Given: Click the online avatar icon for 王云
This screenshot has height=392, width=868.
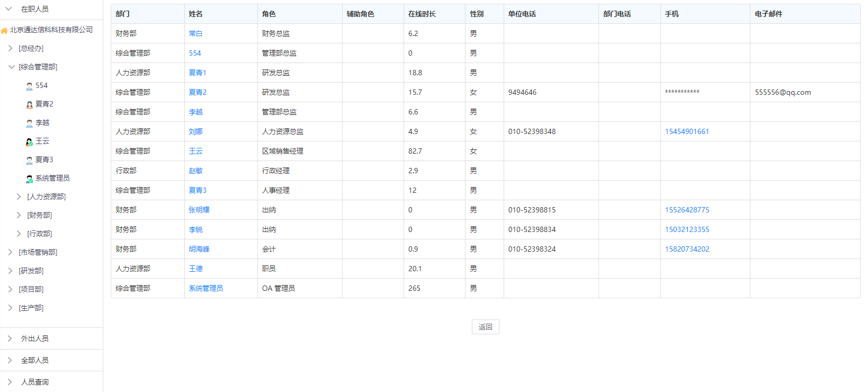Looking at the screenshot, I should click(x=30, y=141).
